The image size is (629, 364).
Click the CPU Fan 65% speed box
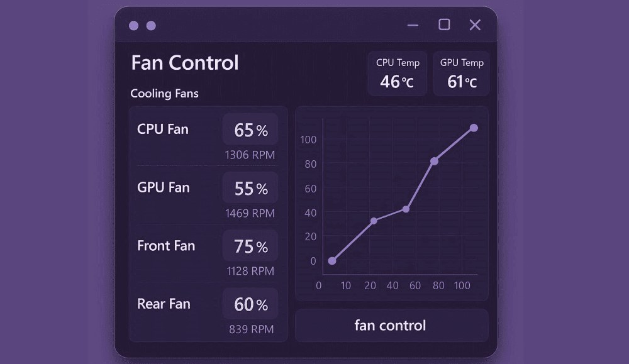click(250, 130)
